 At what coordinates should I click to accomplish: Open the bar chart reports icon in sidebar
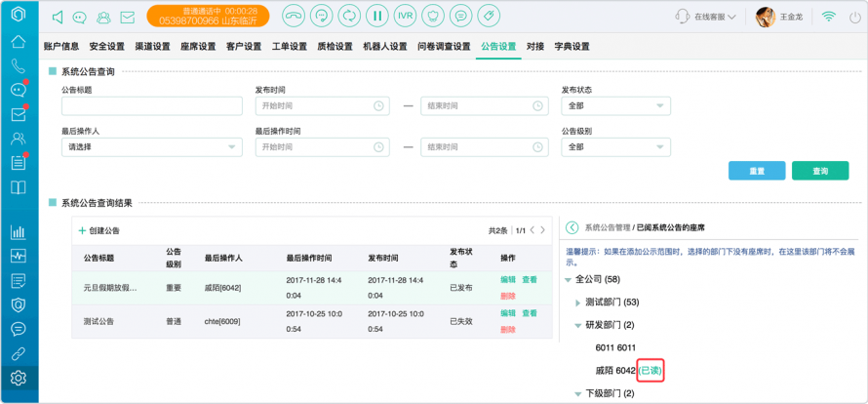[x=19, y=232]
